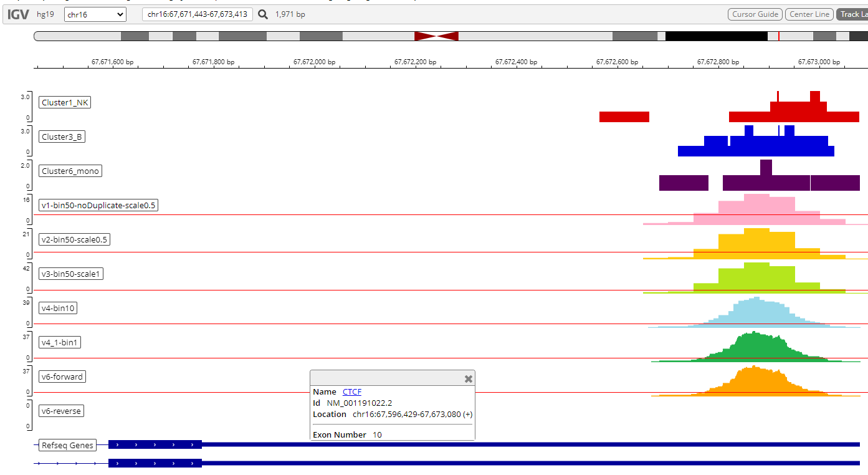Click the upper Refseq gene exon block
Image resolution: width=868 pixels, height=475 pixels.
coord(155,444)
